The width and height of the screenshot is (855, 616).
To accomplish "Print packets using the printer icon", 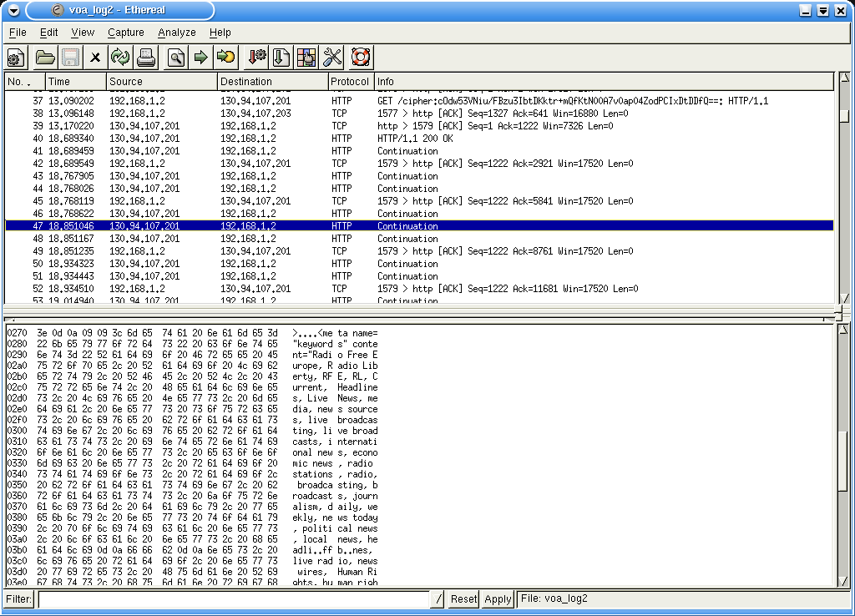I will [x=146, y=58].
